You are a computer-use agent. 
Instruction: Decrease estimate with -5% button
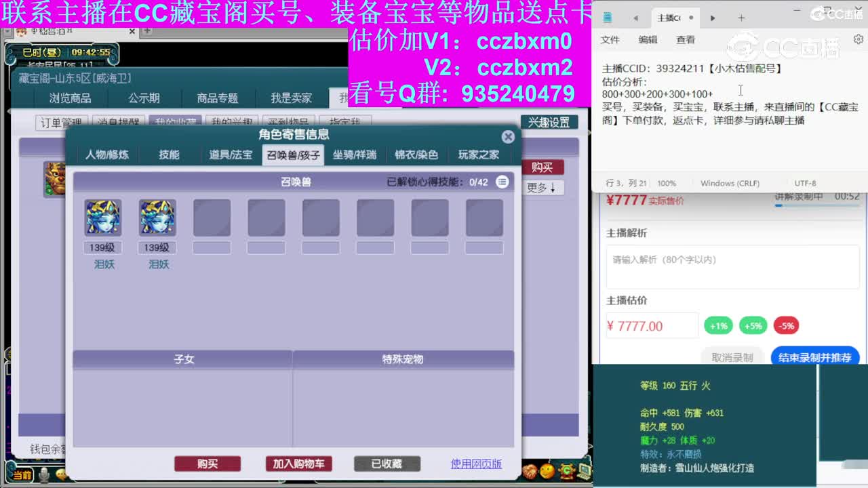coord(786,326)
